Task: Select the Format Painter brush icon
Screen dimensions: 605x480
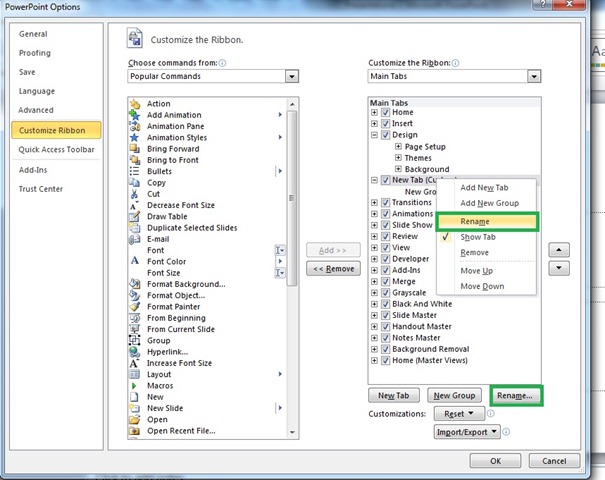Action: click(x=135, y=306)
